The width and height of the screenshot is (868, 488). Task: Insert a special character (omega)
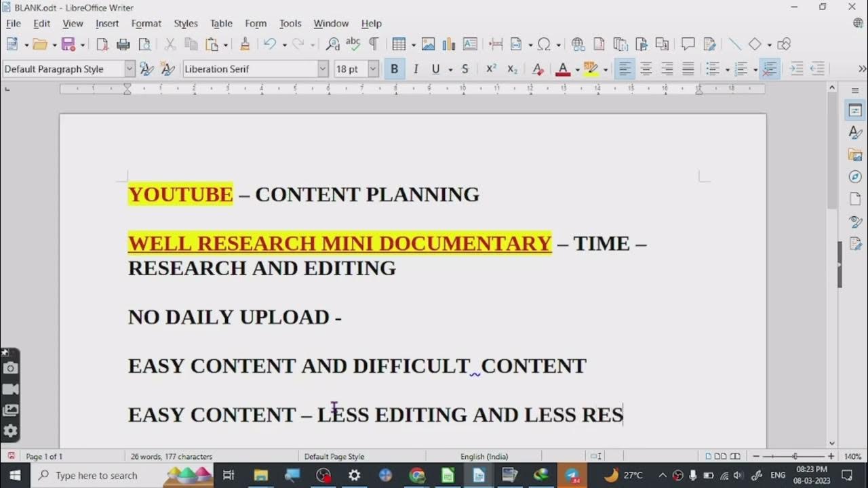(544, 44)
